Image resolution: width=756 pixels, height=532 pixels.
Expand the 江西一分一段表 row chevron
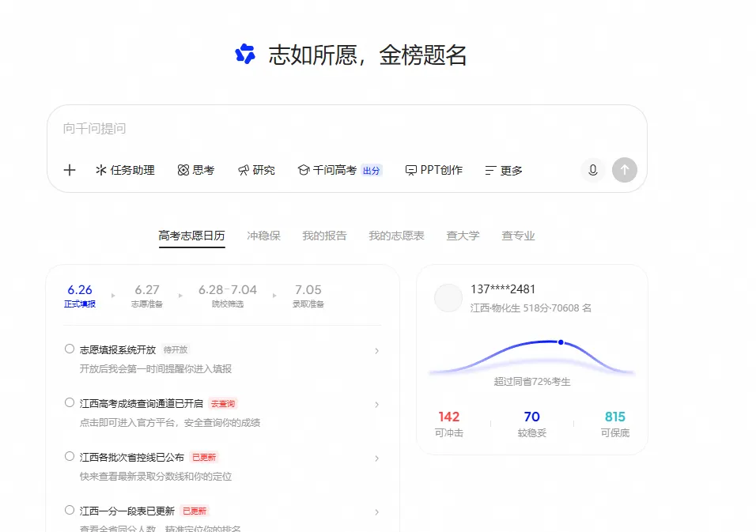click(377, 512)
